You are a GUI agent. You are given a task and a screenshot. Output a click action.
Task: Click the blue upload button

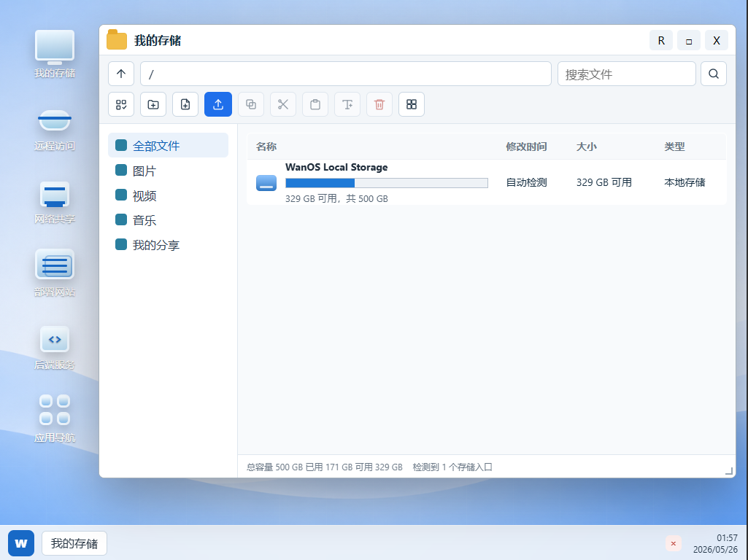[x=218, y=104]
